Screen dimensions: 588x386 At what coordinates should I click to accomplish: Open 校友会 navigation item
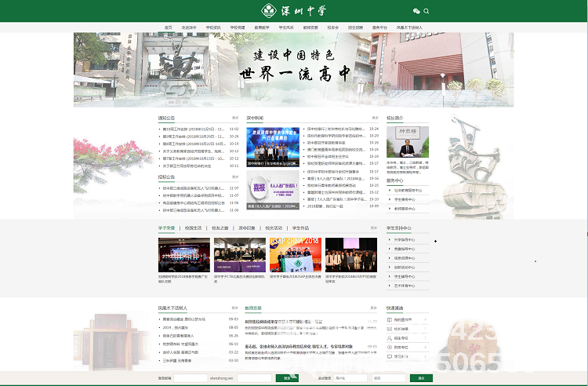click(332, 27)
